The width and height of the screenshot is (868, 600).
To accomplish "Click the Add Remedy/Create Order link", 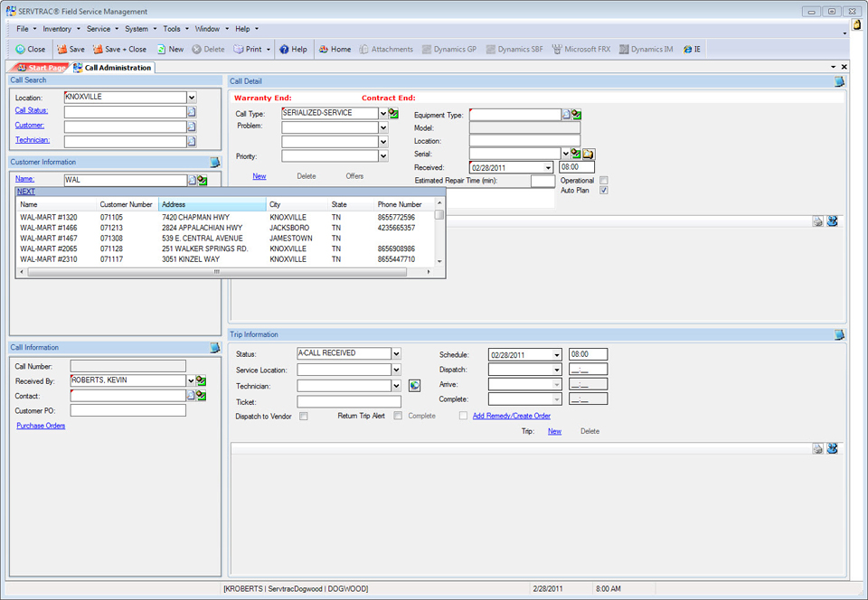I will tap(512, 416).
